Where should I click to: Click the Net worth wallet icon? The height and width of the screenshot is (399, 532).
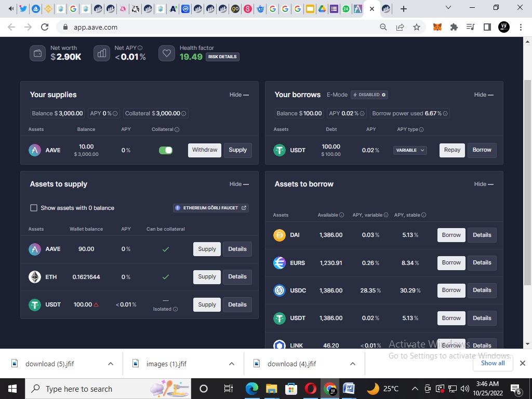pyautogui.click(x=37, y=53)
